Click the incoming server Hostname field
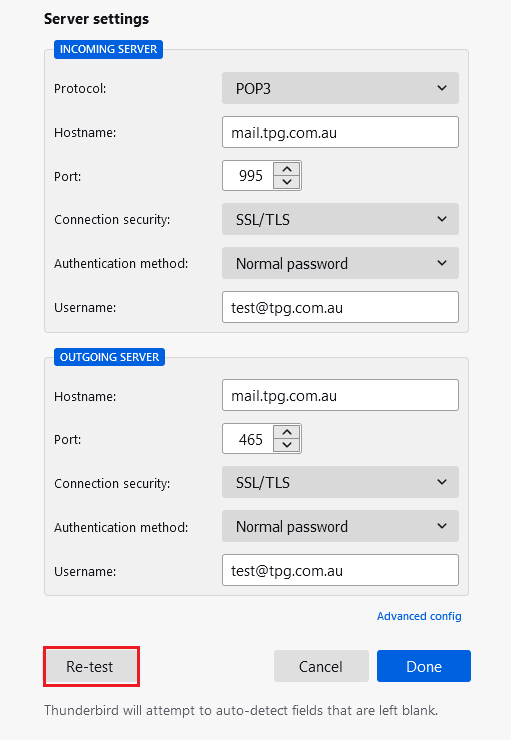511x740 pixels. coord(340,132)
